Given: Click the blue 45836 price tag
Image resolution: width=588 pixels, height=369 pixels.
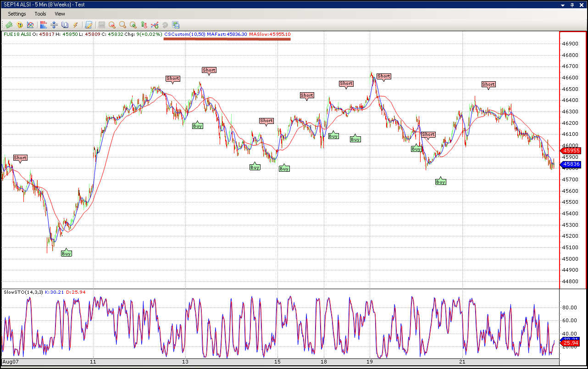Looking at the screenshot, I should tap(571, 164).
